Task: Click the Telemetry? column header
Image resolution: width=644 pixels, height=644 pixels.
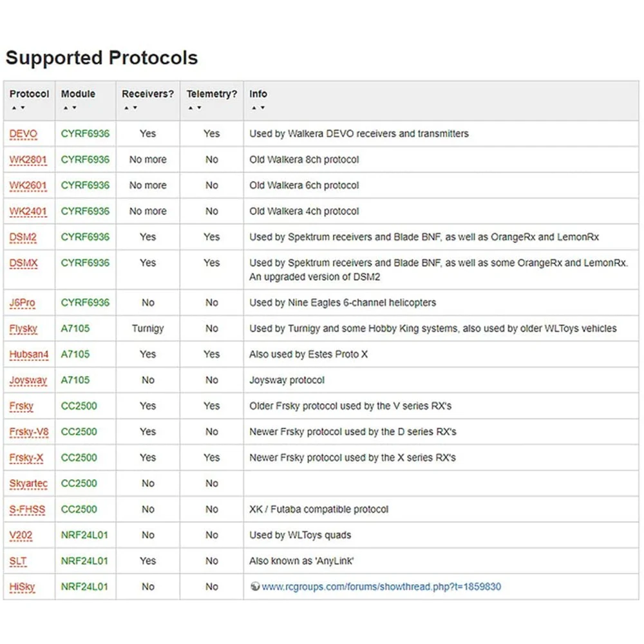Action: 212,94
